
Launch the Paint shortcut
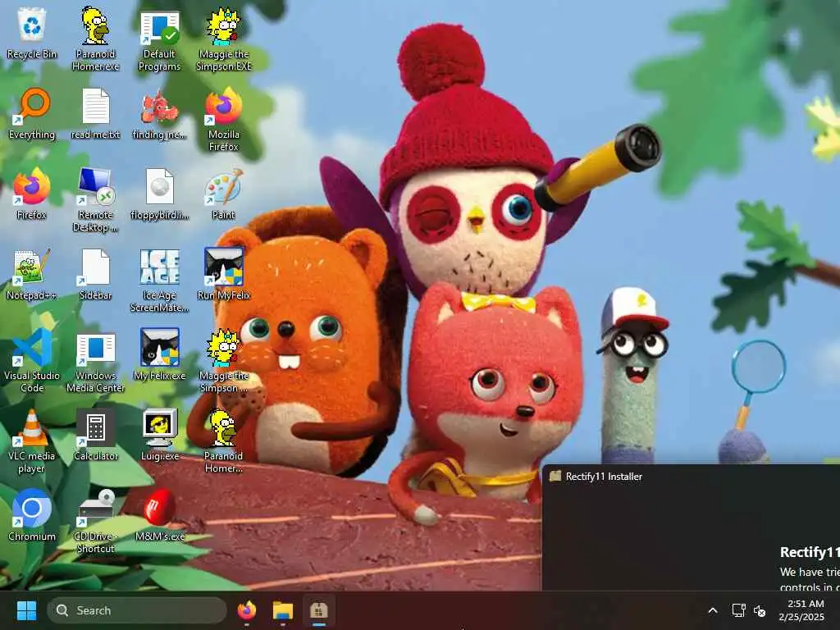click(223, 194)
